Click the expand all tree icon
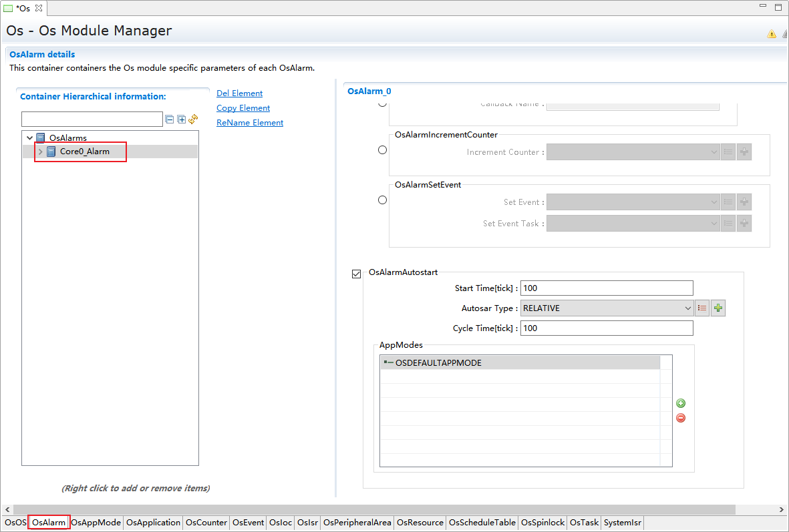Viewport: 789px width, 532px height. point(181,119)
